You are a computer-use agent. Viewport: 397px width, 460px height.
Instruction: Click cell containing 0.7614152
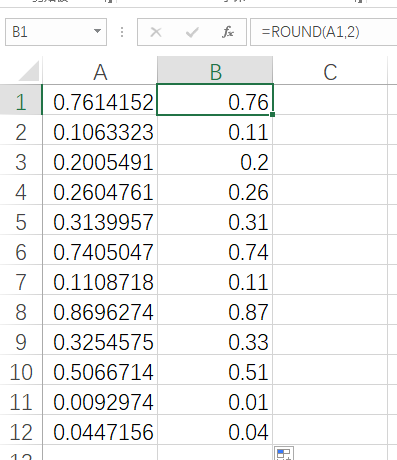pyautogui.click(x=100, y=100)
